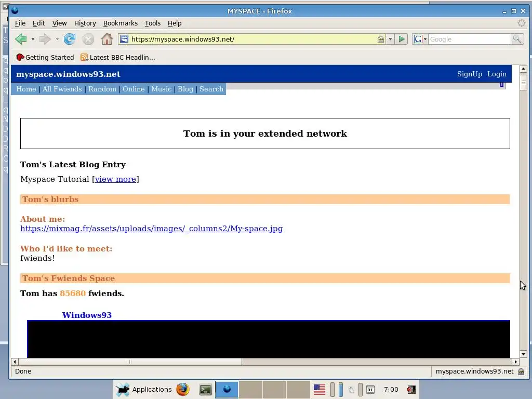Click the site identity icon in address bar
The width and height of the screenshot is (532, 399).
[x=124, y=39]
